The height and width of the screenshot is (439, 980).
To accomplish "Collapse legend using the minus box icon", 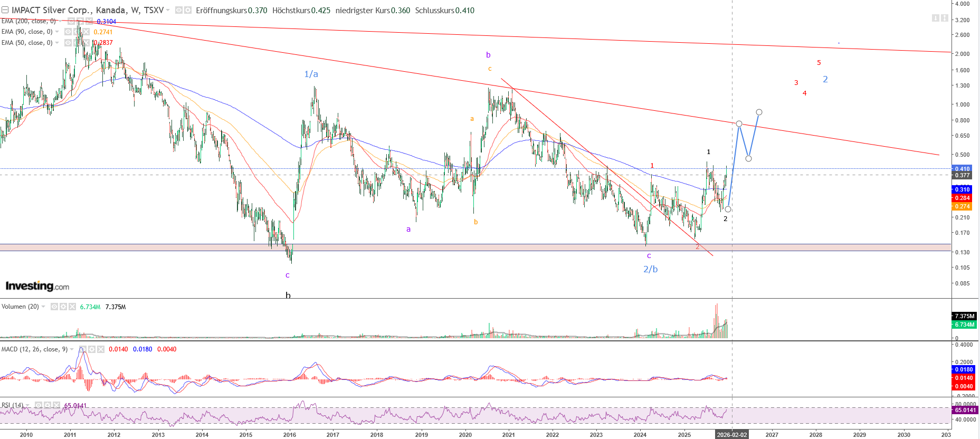I will click(x=5, y=10).
